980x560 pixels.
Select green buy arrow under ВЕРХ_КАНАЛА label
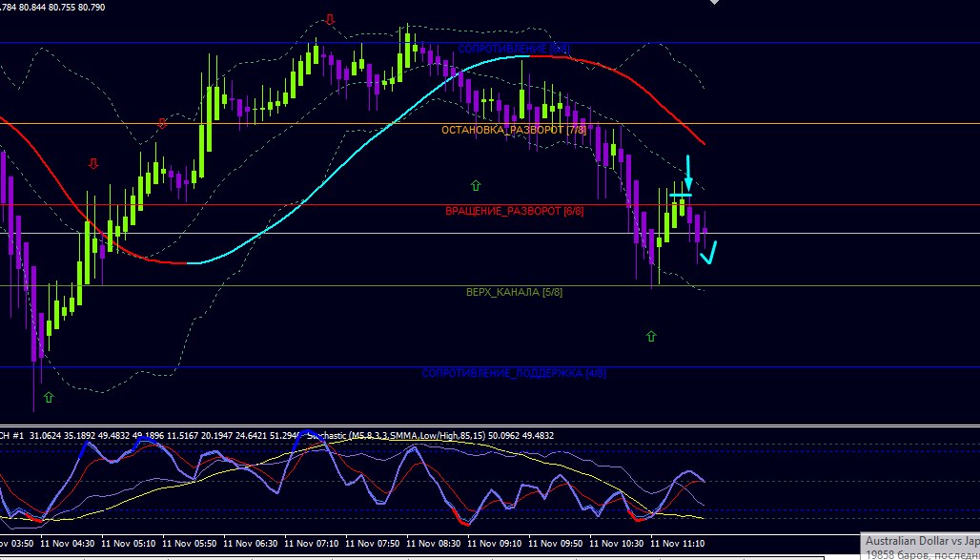(x=651, y=336)
